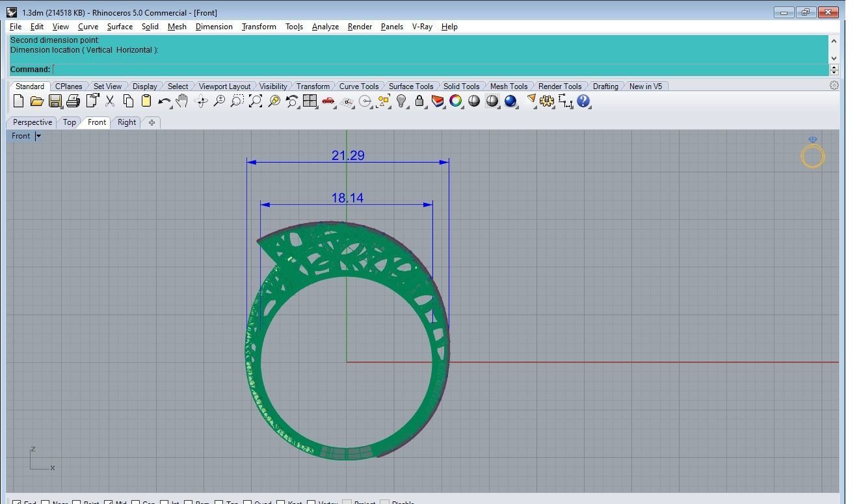Switch to the Right viewport tab

tap(127, 122)
